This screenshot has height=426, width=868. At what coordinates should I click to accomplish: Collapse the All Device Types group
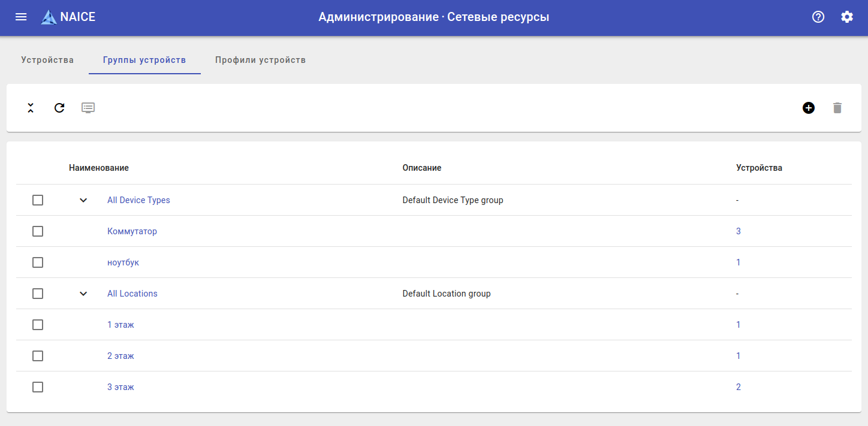tap(83, 200)
